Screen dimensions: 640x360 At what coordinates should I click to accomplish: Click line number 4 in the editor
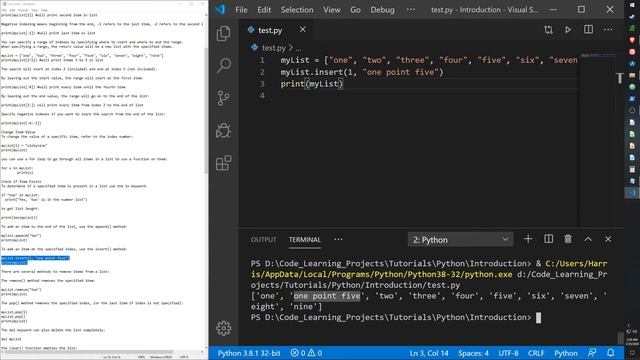(x=262, y=96)
